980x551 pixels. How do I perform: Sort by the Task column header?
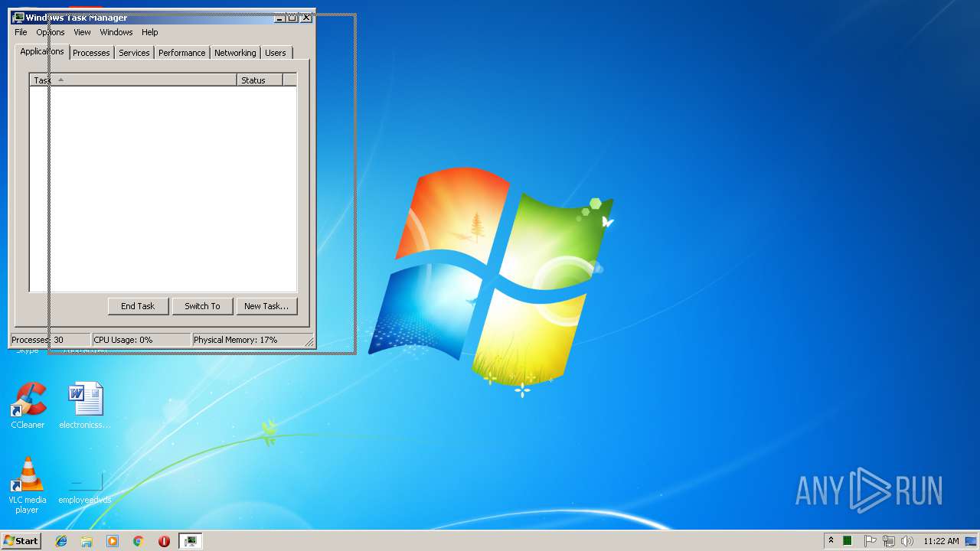click(133, 80)
